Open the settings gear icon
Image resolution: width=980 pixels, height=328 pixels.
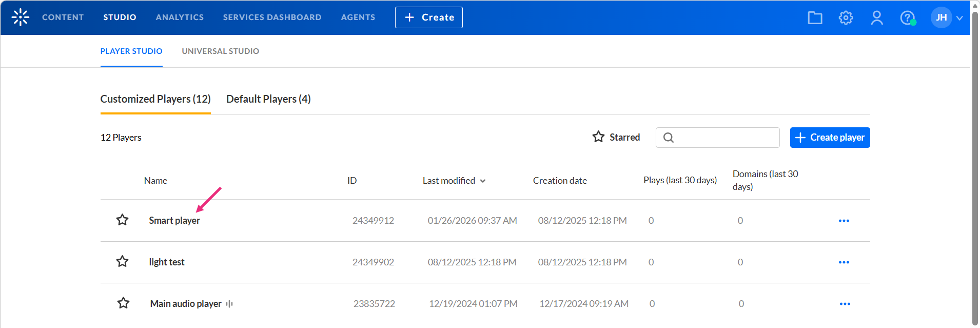tap(846, 18)
